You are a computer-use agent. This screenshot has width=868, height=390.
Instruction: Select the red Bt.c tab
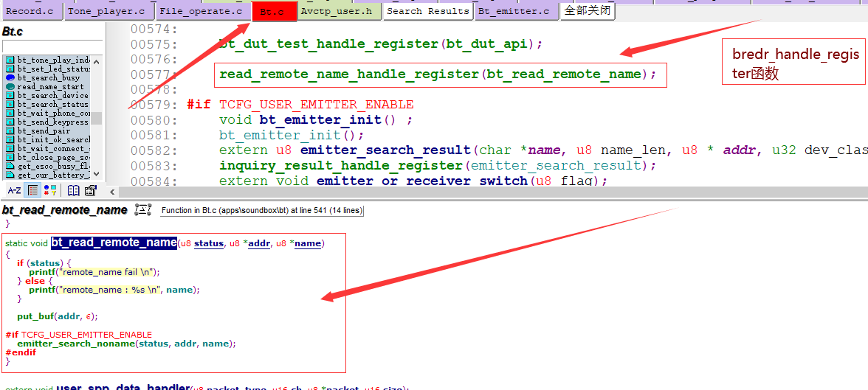(x=274, y=12)
